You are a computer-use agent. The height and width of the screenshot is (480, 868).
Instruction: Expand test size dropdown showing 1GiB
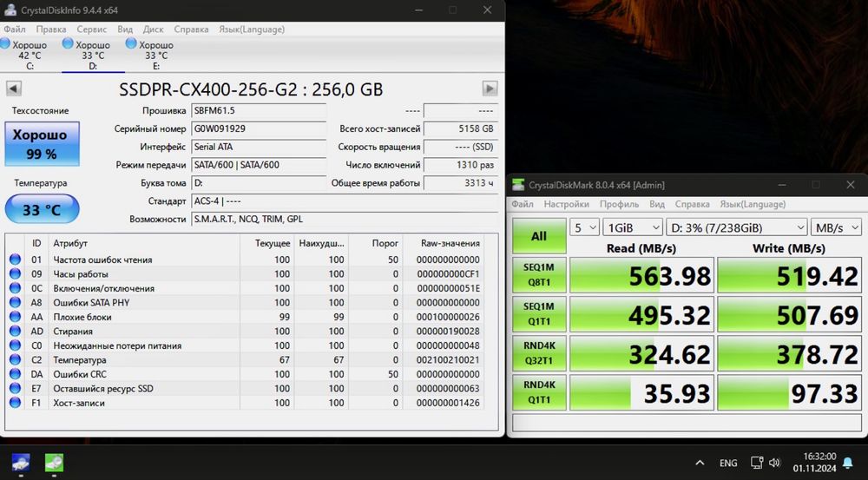[633, 227]
